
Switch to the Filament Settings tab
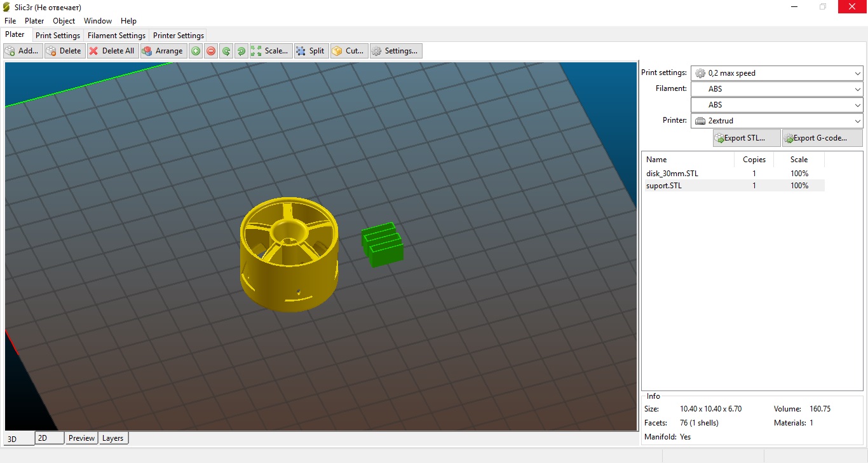click(116, 36)
